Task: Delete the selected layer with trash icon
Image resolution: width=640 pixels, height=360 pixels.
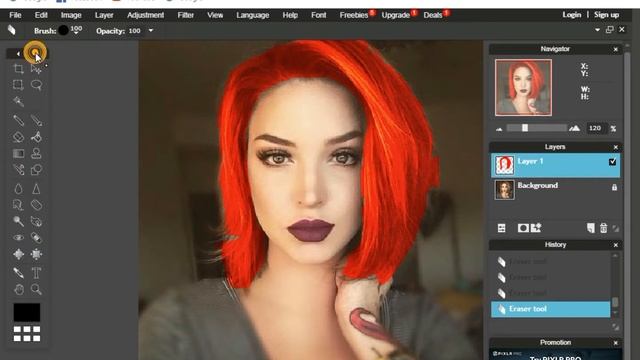Action: [x=603, y=228]
